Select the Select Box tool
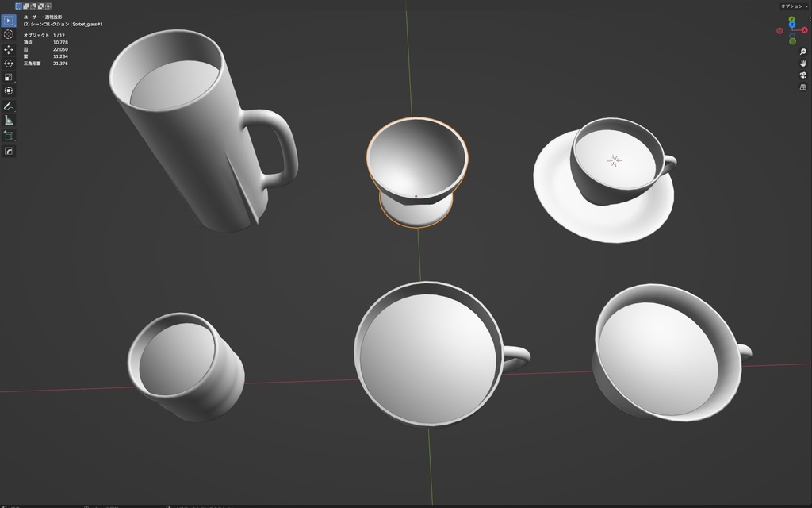Image resolution: width=812 pixels, height=508 pixels. tap(8, 21)
